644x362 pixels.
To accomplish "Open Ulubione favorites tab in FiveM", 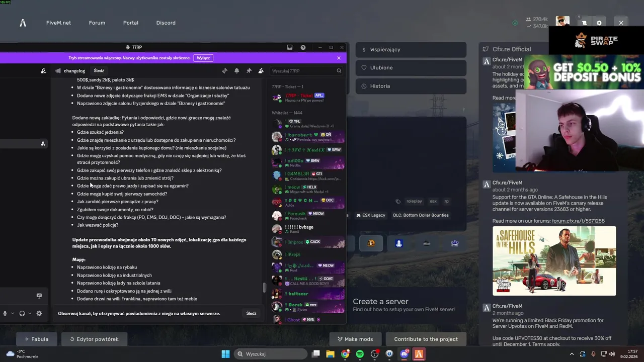I will (411, 68).
